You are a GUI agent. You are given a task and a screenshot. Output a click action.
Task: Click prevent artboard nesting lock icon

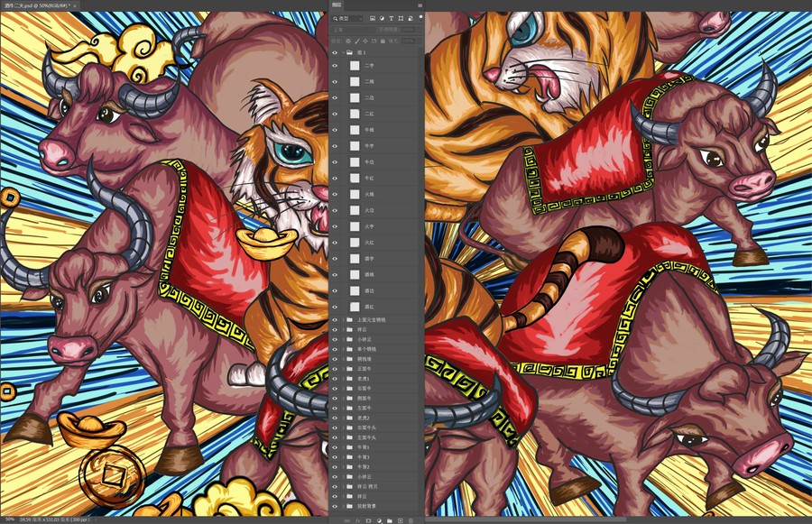[374, 41]
